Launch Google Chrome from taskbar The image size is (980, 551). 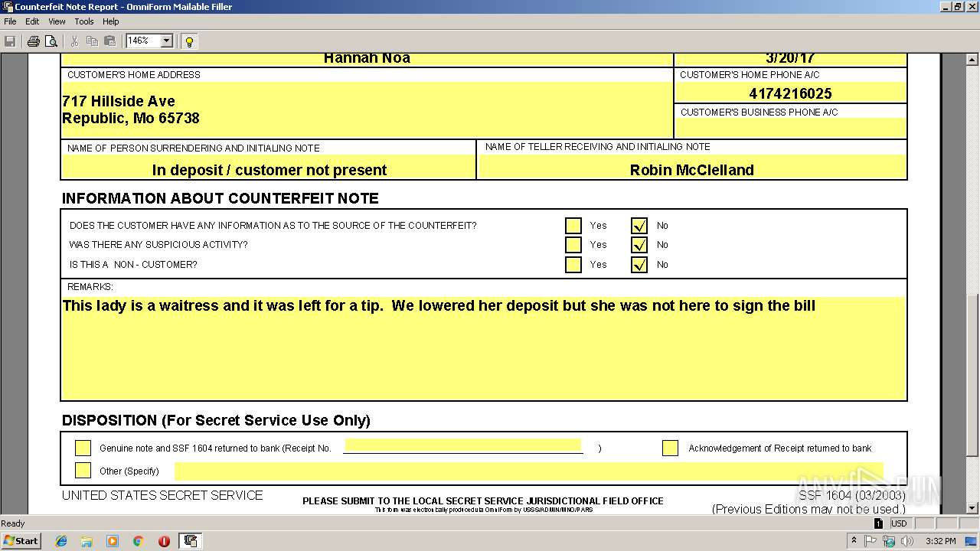138,541
